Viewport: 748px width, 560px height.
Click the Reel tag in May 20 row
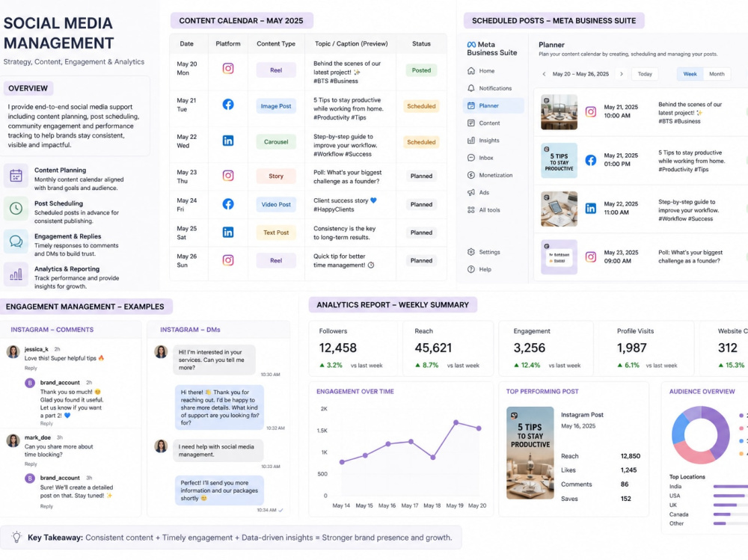pos(276,70)
